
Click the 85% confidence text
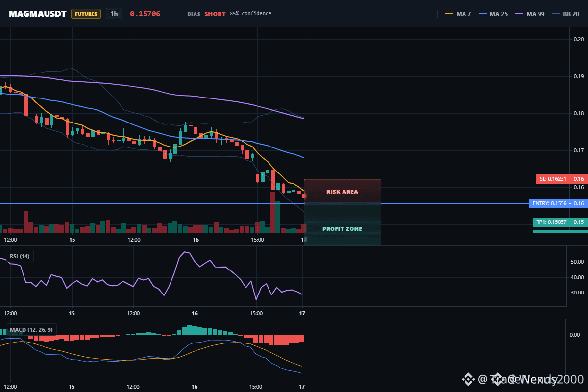[x=250, y=14]
